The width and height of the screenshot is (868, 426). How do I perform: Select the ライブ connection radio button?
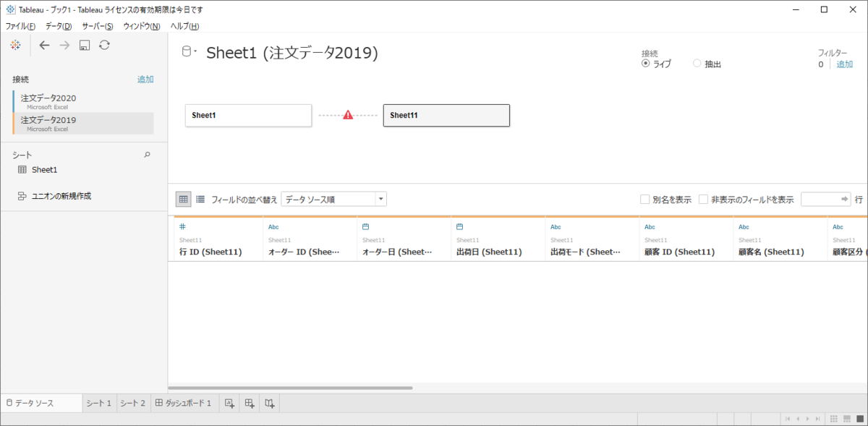pyautogui.click(x=645, y=64)
